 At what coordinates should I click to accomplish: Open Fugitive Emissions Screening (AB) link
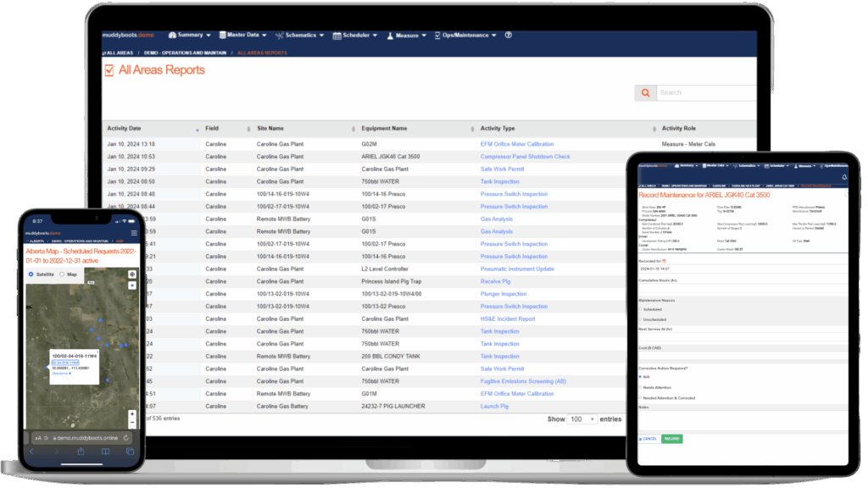click(x=523, y=382)
